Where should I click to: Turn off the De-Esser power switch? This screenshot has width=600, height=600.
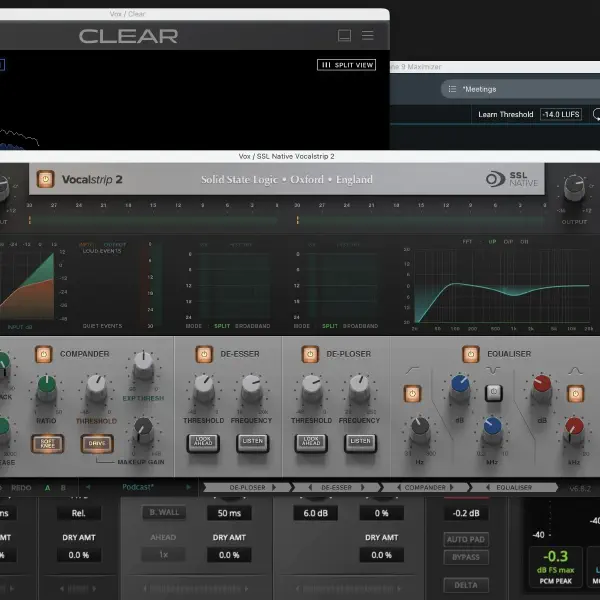204,354
